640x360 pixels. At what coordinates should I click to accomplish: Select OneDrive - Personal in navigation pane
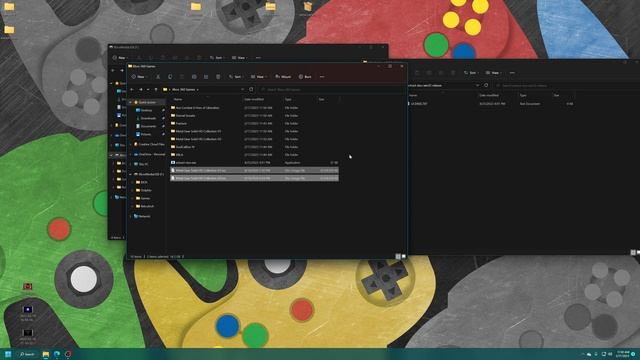coord(149,154)
